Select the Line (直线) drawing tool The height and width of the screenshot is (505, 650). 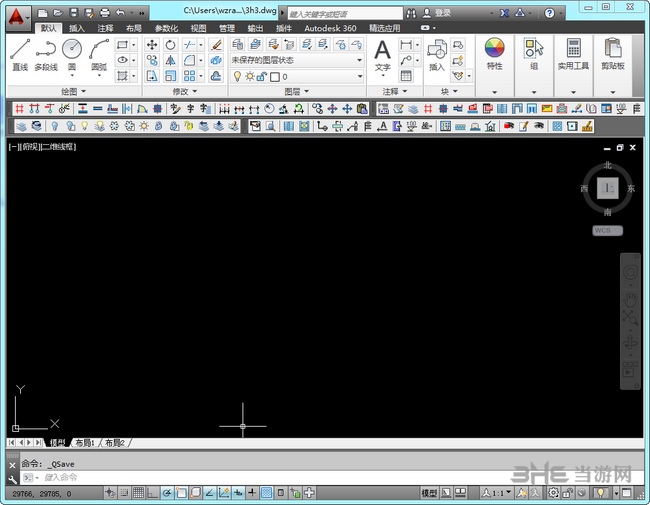click(x=20, y=54)
